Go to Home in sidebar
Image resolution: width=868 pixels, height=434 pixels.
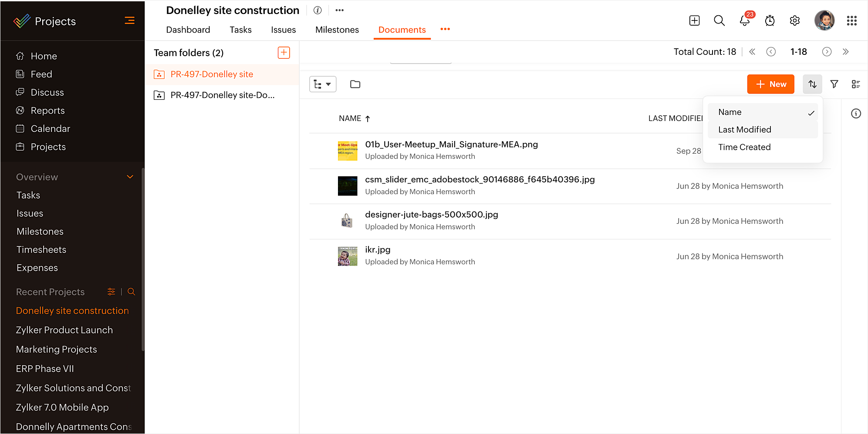(x=44, y=56)
